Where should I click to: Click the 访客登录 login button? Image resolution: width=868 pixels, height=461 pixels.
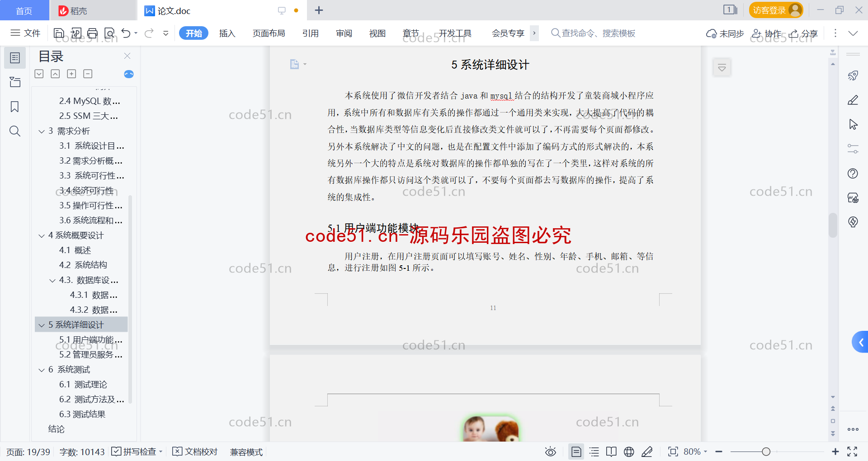[x=776, y=10]
